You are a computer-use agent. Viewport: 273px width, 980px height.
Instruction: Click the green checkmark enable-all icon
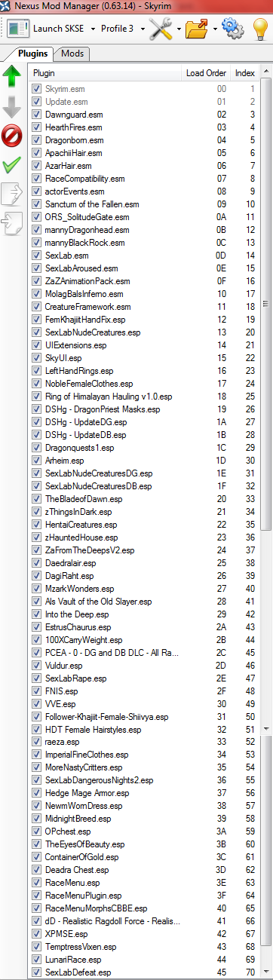click(x=12, y=164)
